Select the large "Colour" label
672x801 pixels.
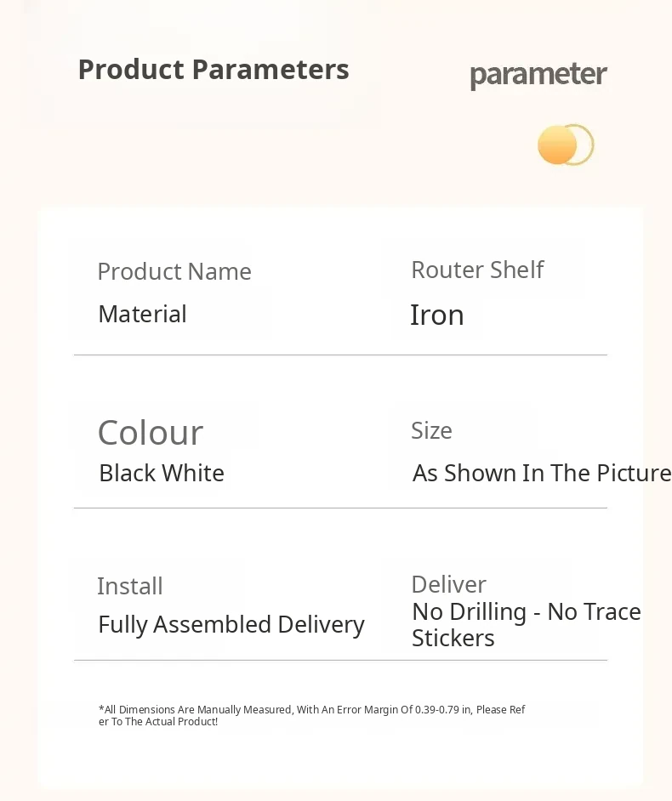(151, 433)
